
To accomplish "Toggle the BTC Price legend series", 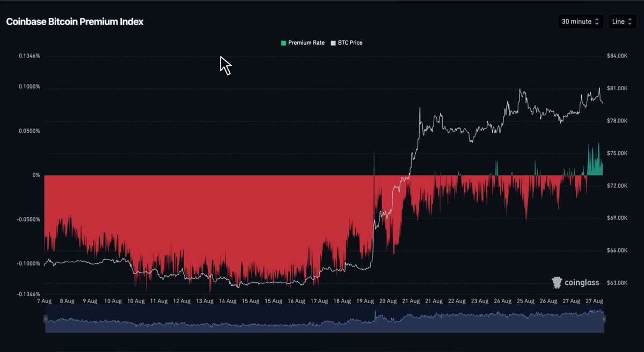I will pos(347,42).
